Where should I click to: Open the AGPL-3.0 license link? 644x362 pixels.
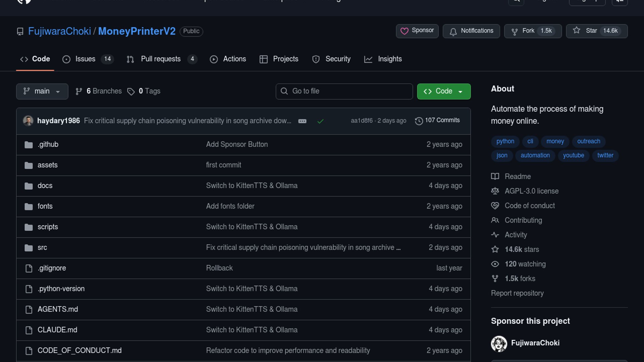click(531, 191)
